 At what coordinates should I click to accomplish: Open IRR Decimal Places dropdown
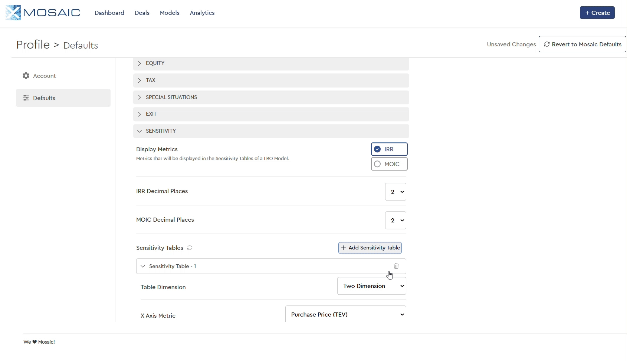click(395, 192)
